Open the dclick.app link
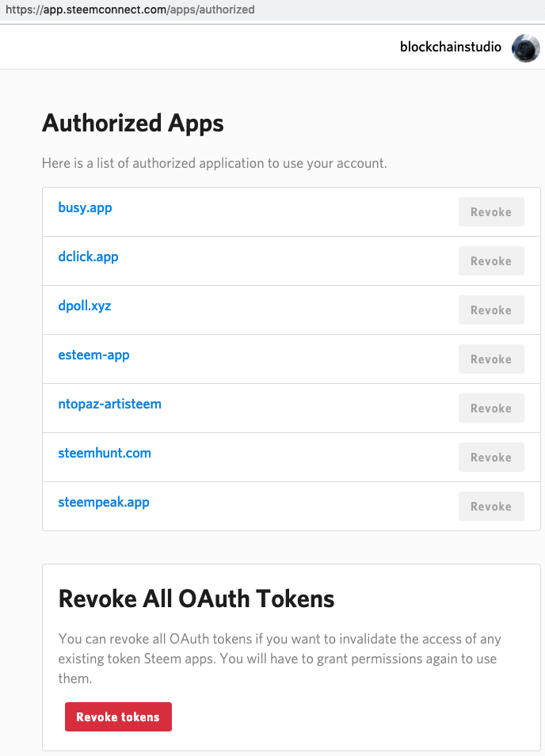This screenshot has width=545, height=756. pos(88,257)
